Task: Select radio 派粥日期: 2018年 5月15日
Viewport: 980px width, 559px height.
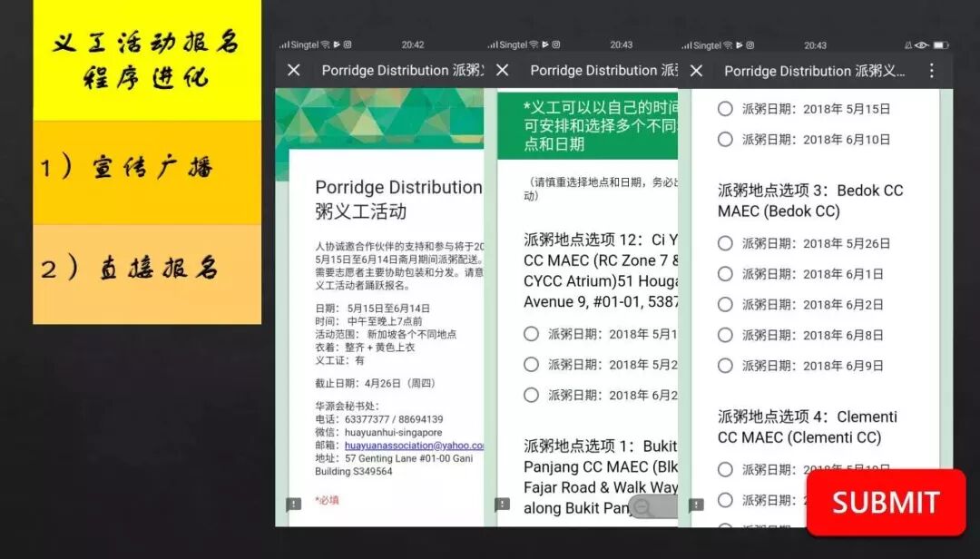Action: pos(725,109)
